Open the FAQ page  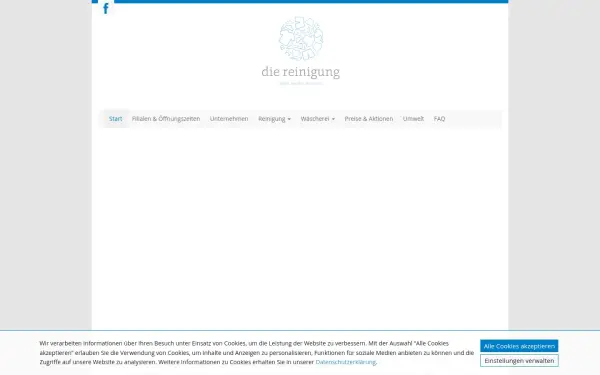click(x=439, y=119)
